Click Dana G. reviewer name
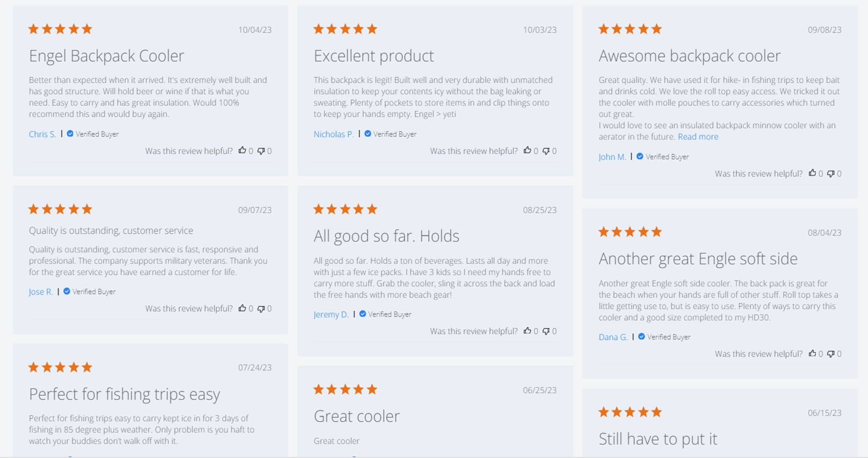The image size is (868, 458). tap(613, 337)
